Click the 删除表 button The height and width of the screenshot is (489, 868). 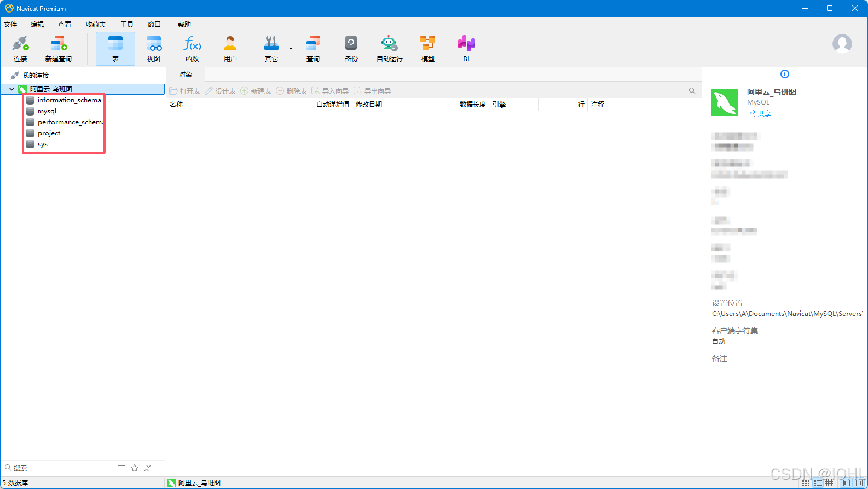(291, 91)
